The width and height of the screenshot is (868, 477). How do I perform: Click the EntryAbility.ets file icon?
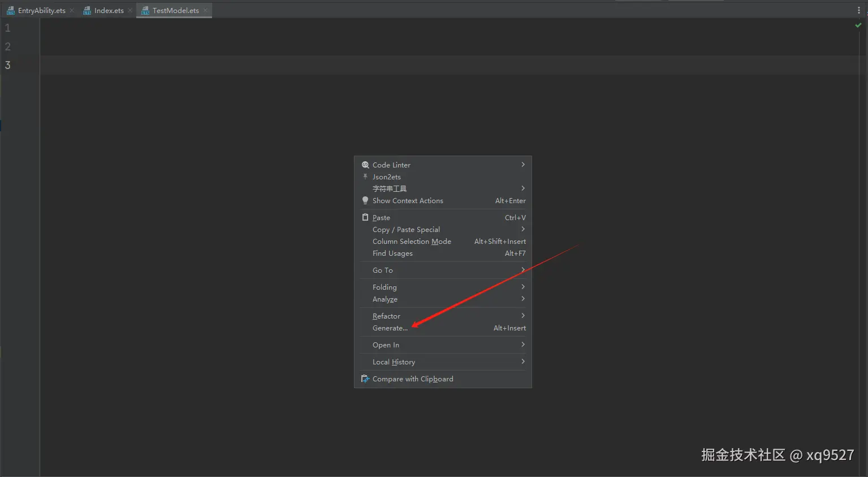tap(11, 10)
